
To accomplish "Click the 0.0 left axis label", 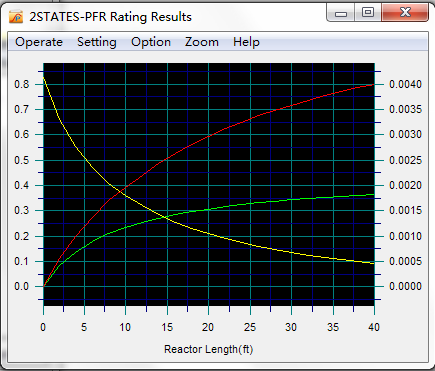I will point(22,286).
